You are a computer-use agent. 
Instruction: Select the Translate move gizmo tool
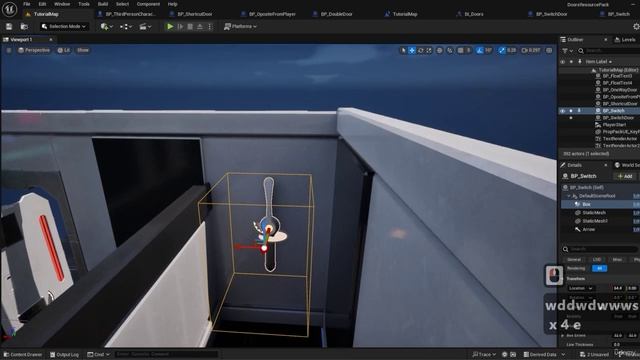click(412, 50)
